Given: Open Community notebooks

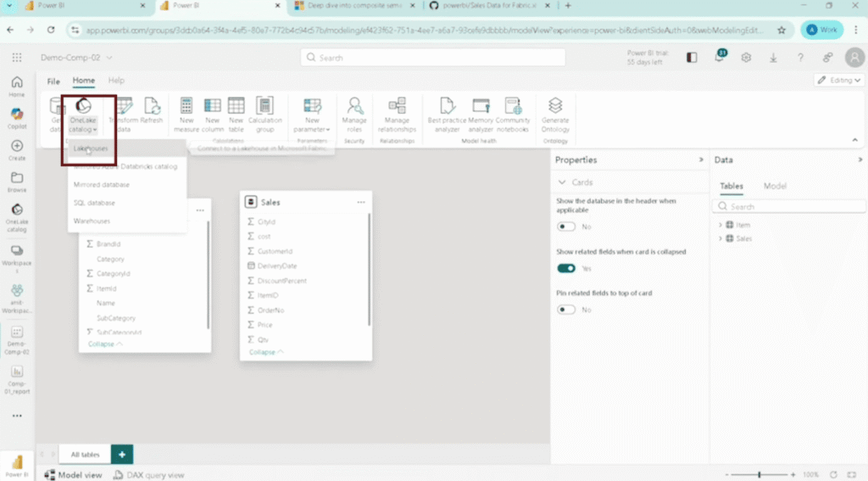Looking at the screenshot, I should (513, 115).
